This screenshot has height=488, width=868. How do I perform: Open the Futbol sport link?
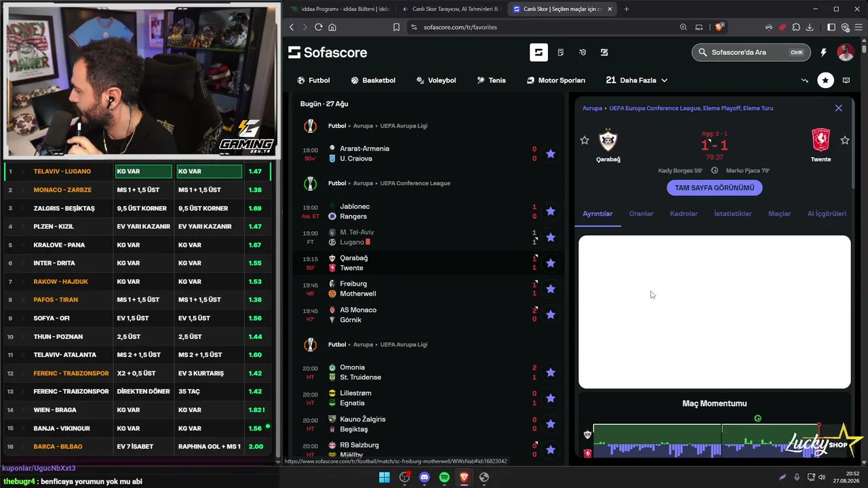point(313,80)
